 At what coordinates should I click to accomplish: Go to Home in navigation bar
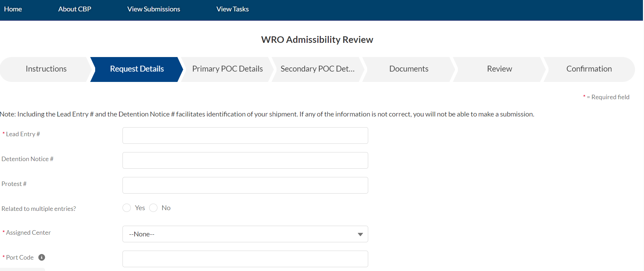13,9
